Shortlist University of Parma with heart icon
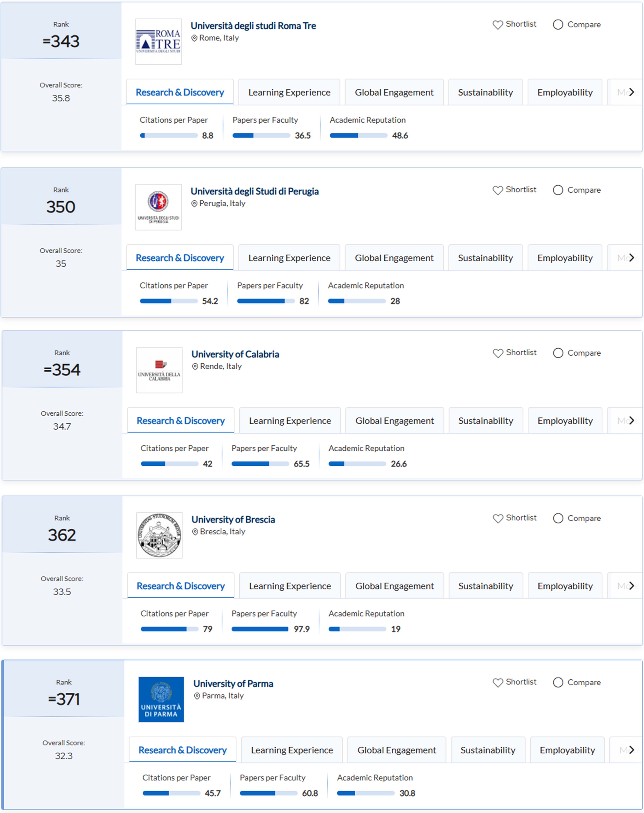This screenshot has width=644, height=813. point(498,683)
